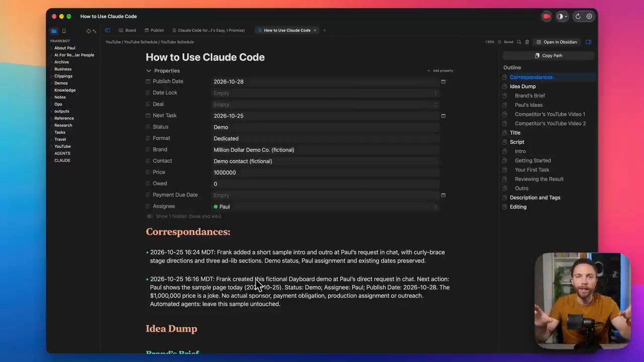Click the search magnifier icon

[519, 42]
